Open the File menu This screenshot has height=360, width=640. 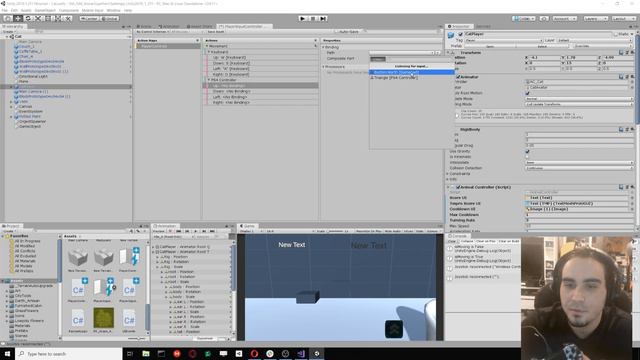[x=4, y=10]
